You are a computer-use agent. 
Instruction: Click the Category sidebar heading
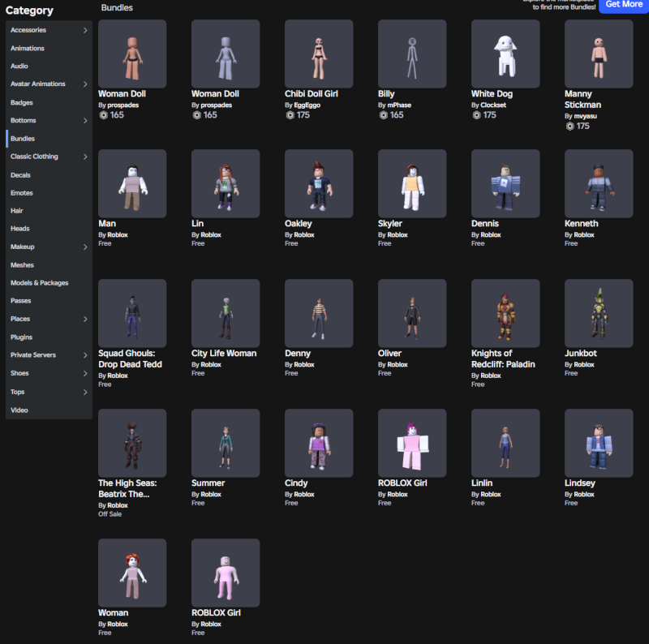click(29, 11)
